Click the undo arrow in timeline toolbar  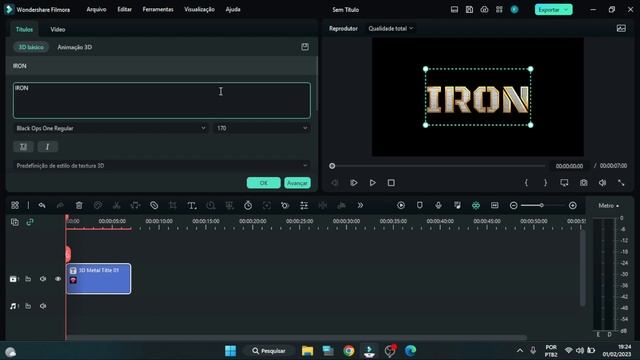point(42,205)
